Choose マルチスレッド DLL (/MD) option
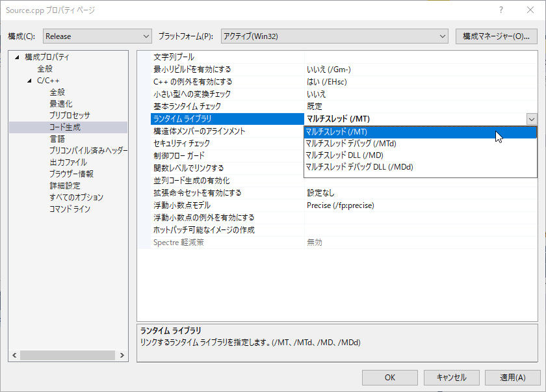The height and width of the screenshot is (392, 546). pyautogui.click(x=421, y=155)
